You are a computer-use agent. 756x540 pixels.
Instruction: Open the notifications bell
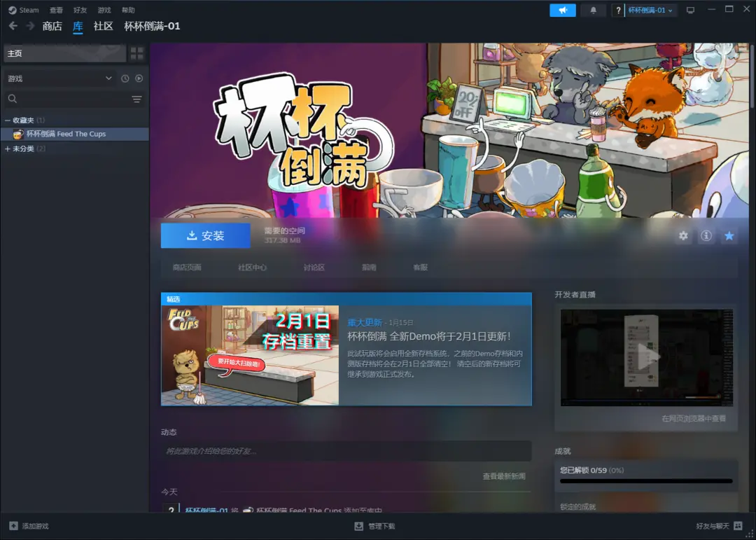[x=593, y=11]
